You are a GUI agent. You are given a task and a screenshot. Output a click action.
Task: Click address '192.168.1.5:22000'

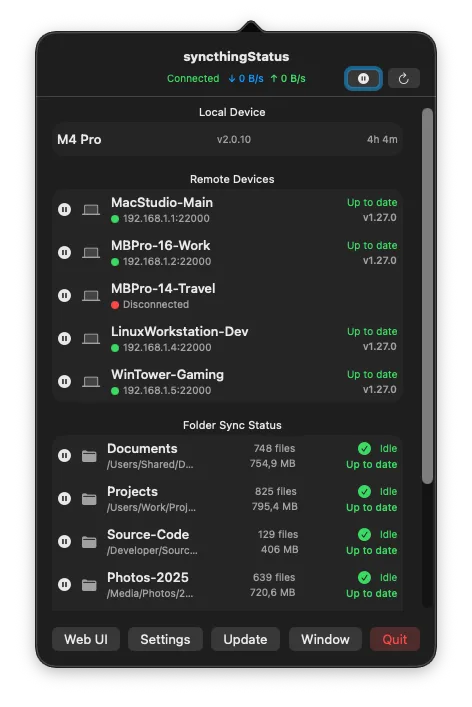tap(167, 390)
